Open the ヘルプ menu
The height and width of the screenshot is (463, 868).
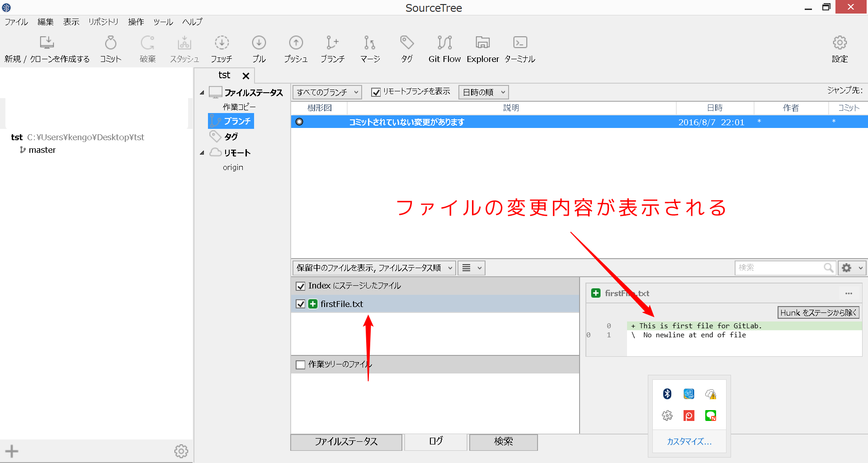coord(193,22)
